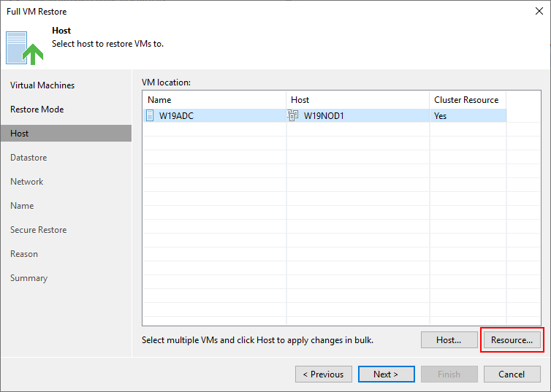Open the Restore Mode step
The image size is (551, 392).
pos(37,109)
